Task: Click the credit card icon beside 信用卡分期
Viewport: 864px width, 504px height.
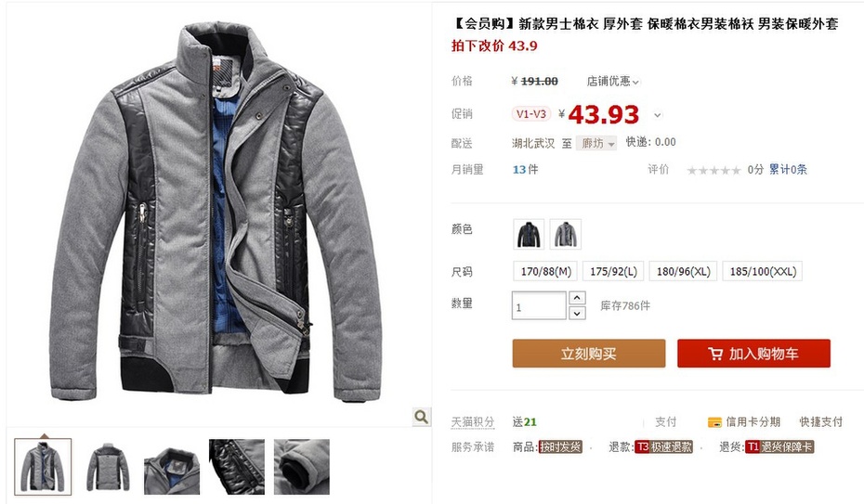Action: [714, 422]
